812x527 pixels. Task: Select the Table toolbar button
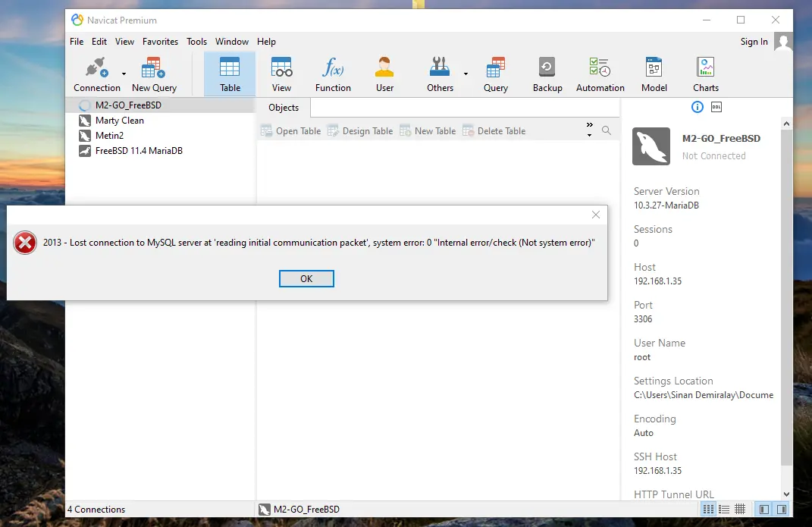(x=230, y=74)
